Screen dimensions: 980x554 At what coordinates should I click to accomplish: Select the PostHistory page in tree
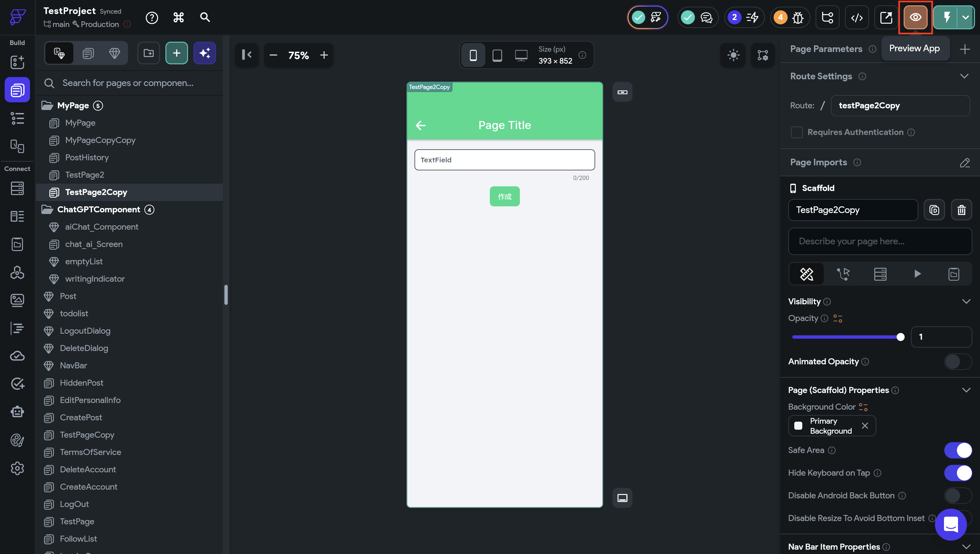pos(87,158)
